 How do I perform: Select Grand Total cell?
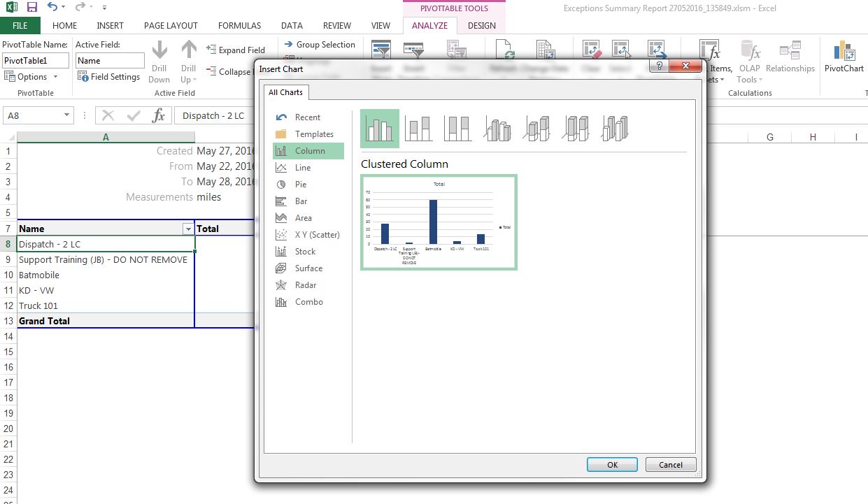pyautogui.click(x=106, y=321)
